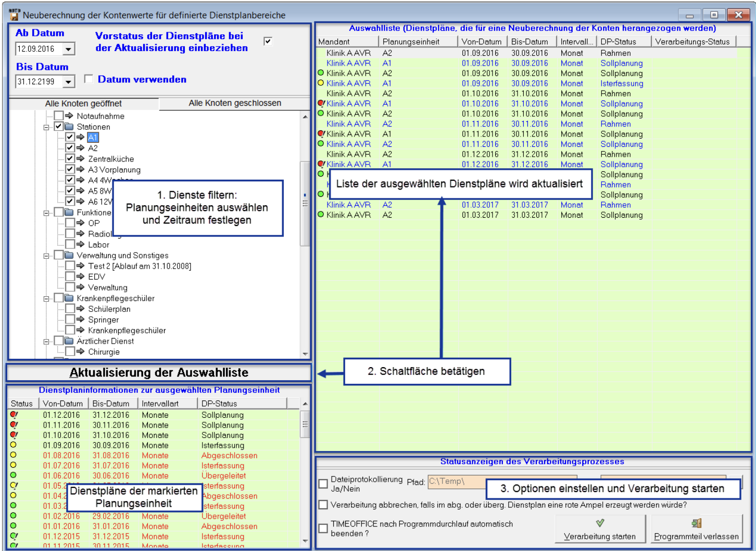756x551 pixels.
Task: Click the Stationen folder icon
Action: [x=69, y=127]
